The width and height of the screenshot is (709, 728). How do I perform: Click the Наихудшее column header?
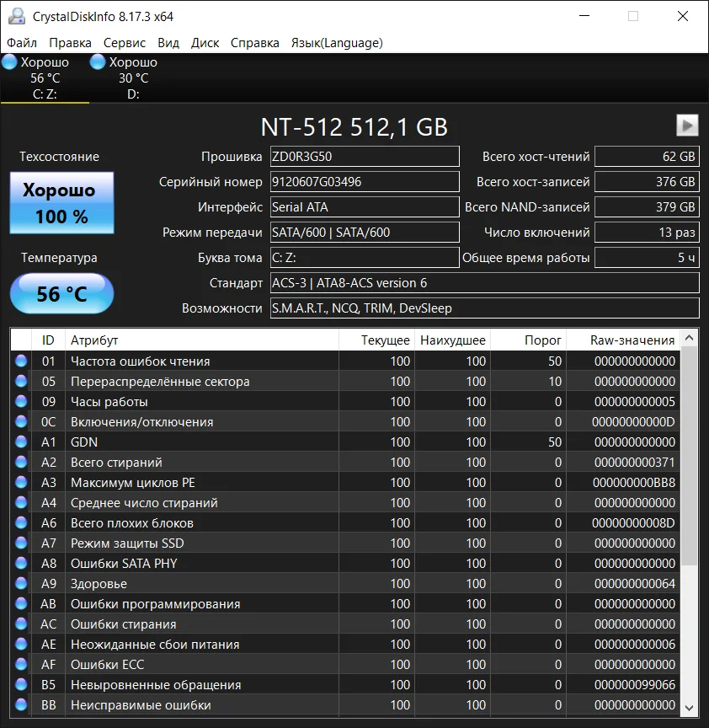click(x=452, y=340)
